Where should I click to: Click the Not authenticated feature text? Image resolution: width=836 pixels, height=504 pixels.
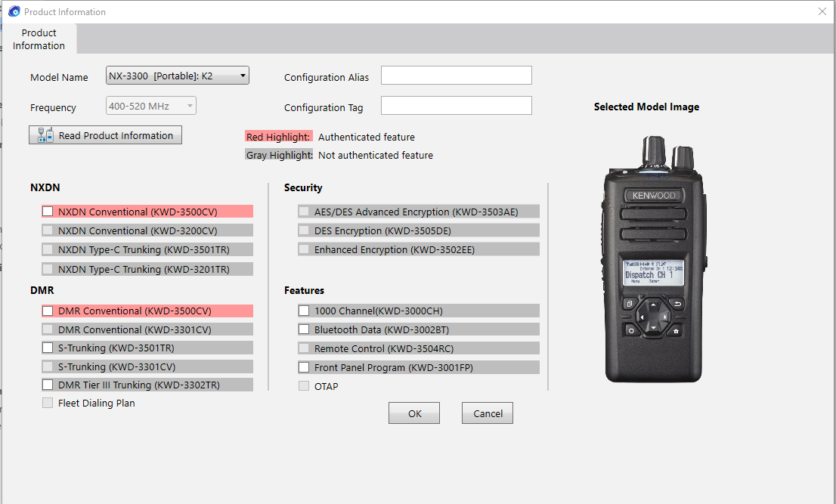click(x=376, y=155)
